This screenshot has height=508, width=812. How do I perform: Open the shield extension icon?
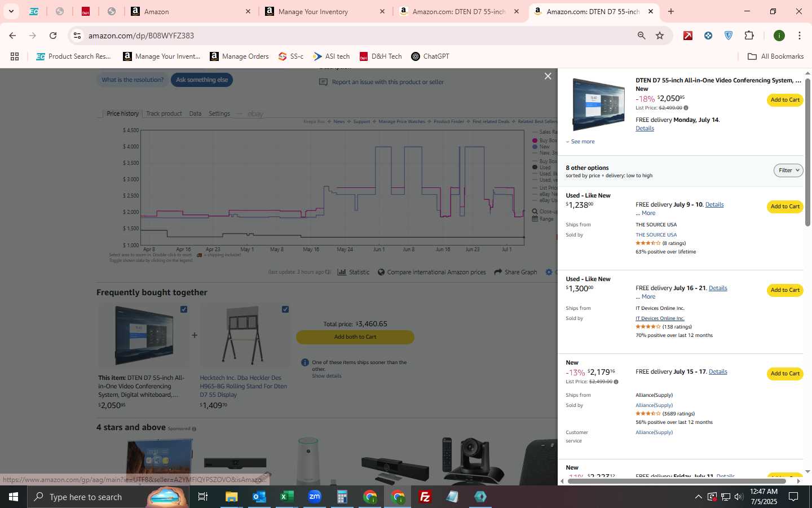coord(729,36)
